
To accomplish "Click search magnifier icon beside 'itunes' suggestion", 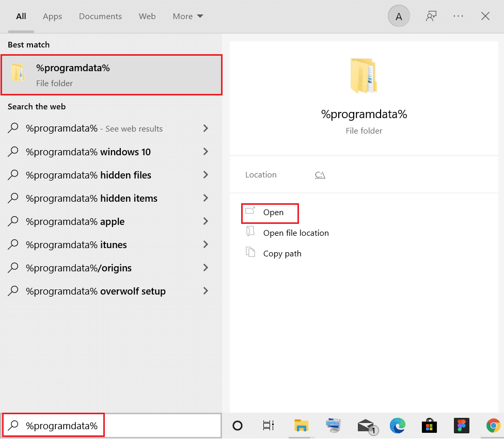I will [13, 245].
